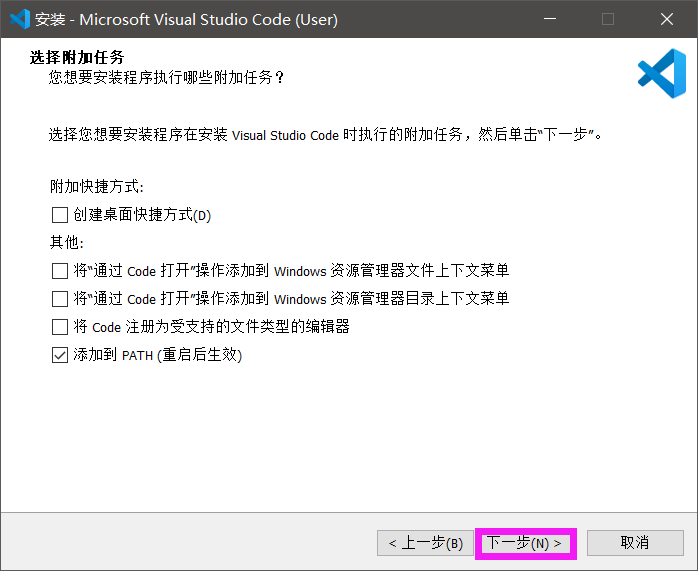Click the window title 安装 - Microsoft Visual Studio Code (User)
Image resolution: width=698 pixels, height=571 pixels.
pos(186,20)
